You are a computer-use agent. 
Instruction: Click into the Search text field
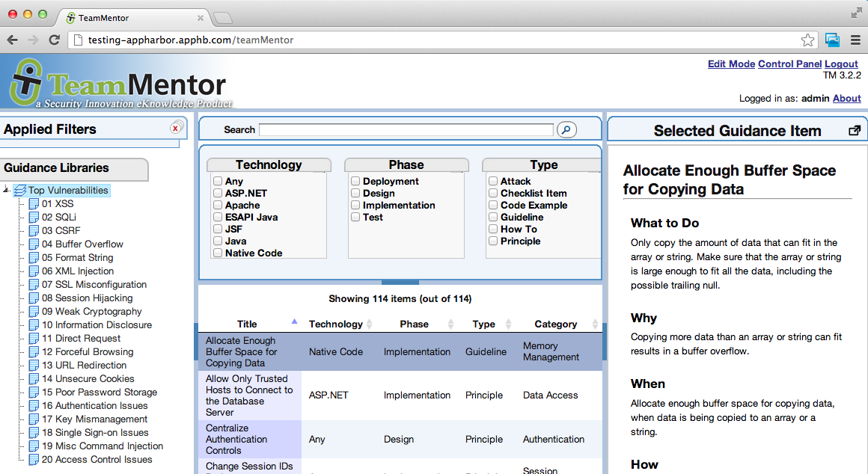[x=406, y=130]
